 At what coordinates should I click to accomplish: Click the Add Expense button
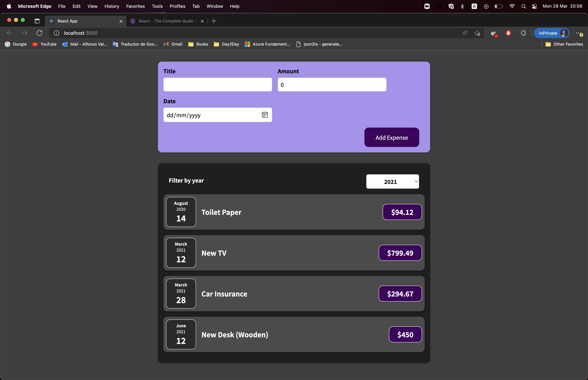[391, 137]
